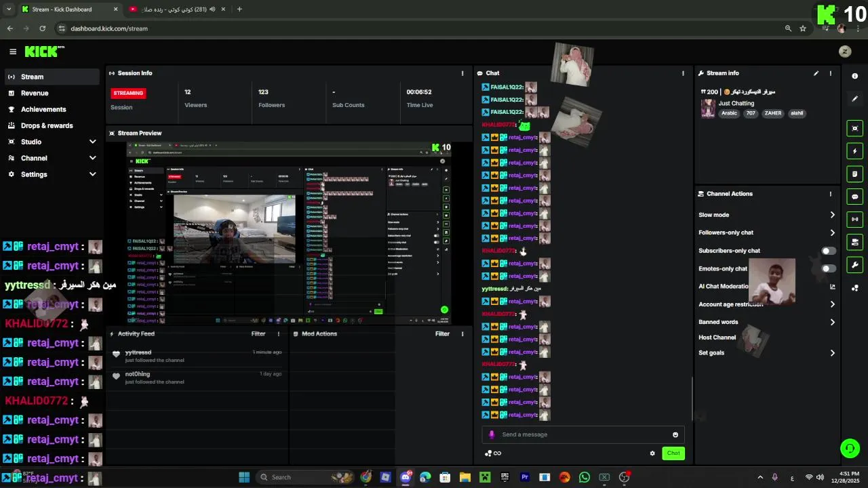Open Achievements in left sidebar
The image size is (868, 488).
tap(52, 109)
